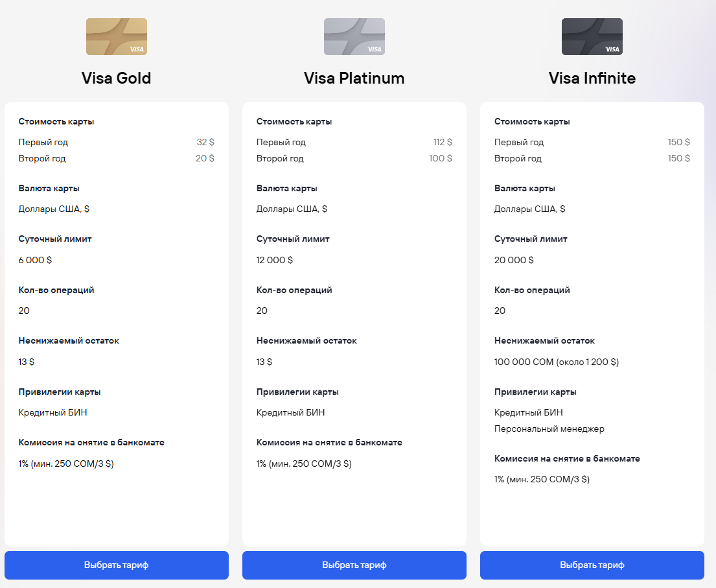
Task: Select the Visa Platinum heading
Action: [354, 78]
